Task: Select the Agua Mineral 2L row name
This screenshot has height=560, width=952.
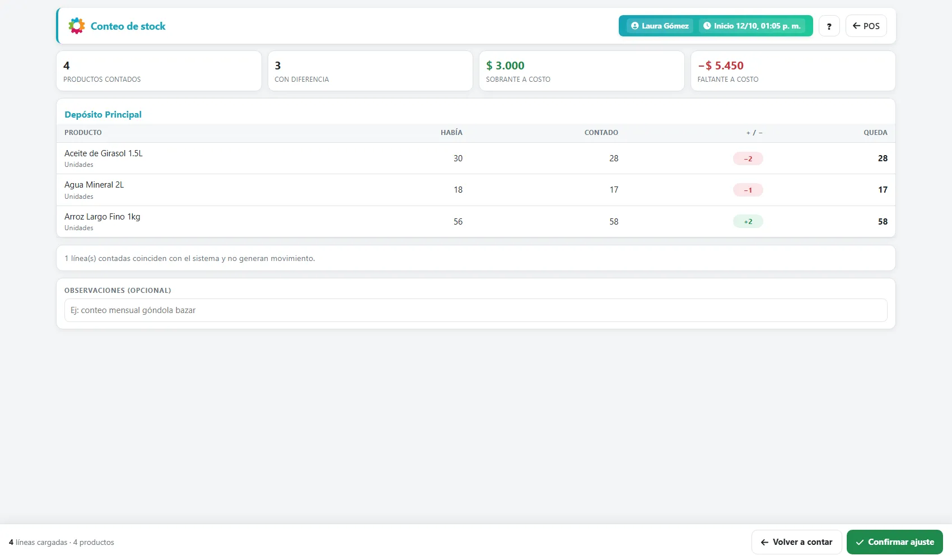Action: pos(94,185)
